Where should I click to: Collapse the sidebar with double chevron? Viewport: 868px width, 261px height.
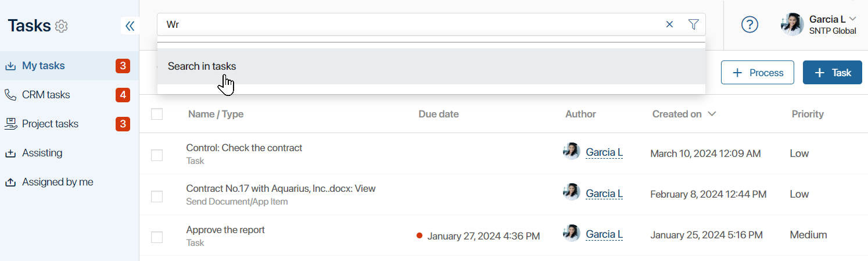tap(130, 26)
